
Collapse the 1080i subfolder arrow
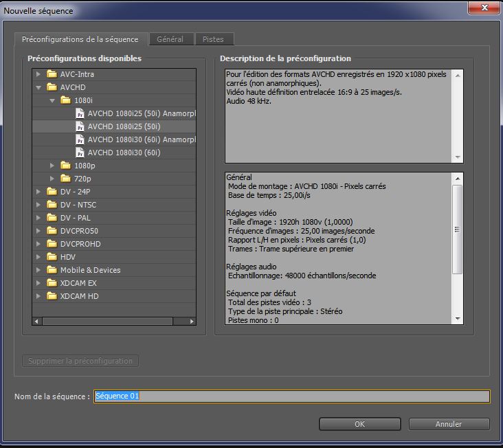click(x=52, y=100)
